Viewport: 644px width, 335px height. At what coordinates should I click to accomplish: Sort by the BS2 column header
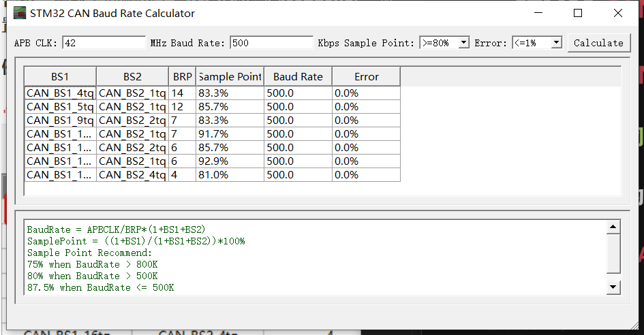[132, 77]
